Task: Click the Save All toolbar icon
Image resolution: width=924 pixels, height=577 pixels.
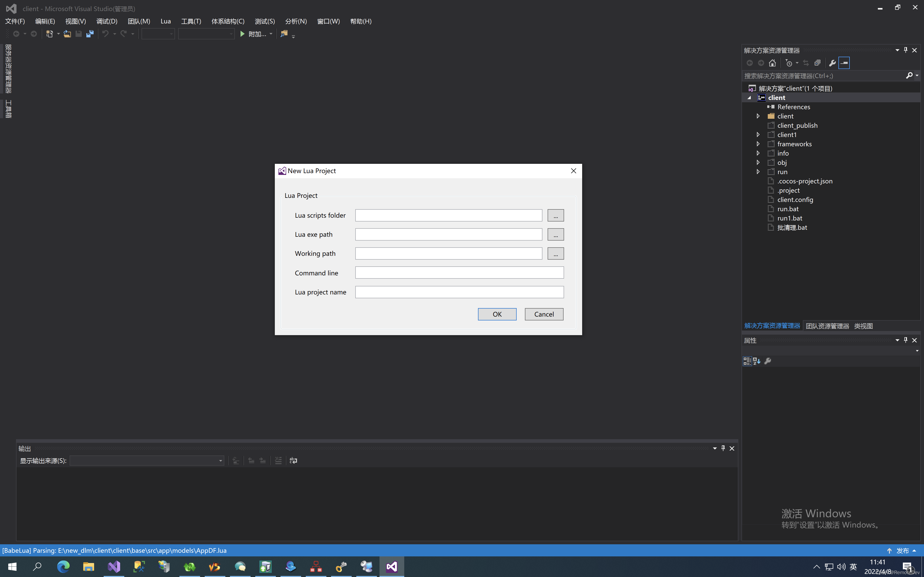Action: (x=90, y=34)
